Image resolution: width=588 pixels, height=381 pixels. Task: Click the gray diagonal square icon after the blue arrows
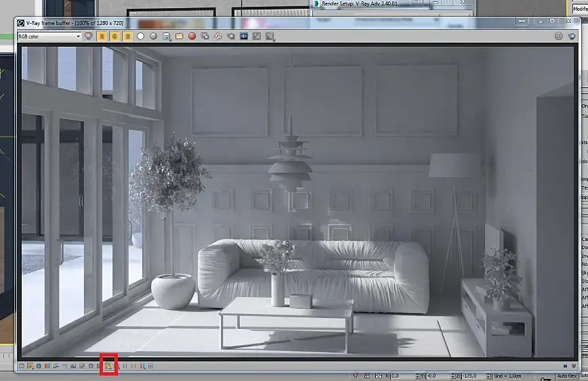[257, 37]
